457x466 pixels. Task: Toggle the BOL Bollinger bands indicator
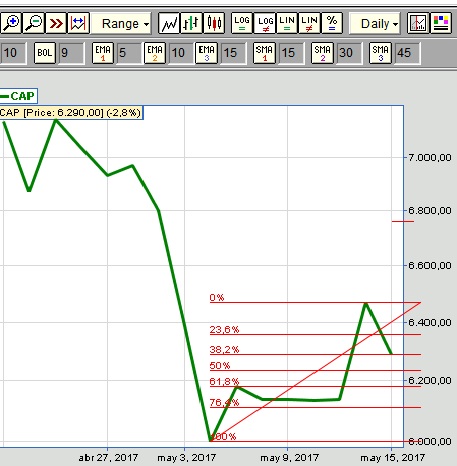(x=45, y=53)
